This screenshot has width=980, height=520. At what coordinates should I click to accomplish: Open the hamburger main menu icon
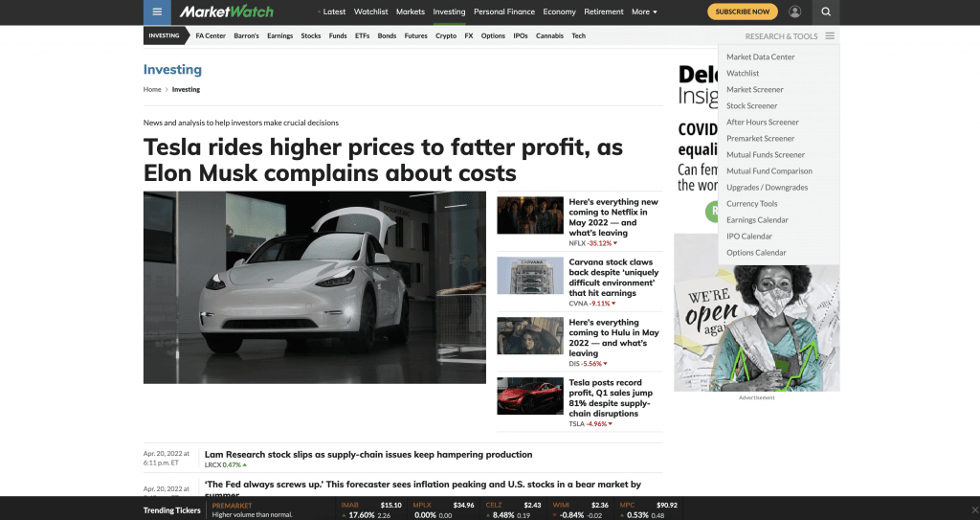tap(157, 11)
